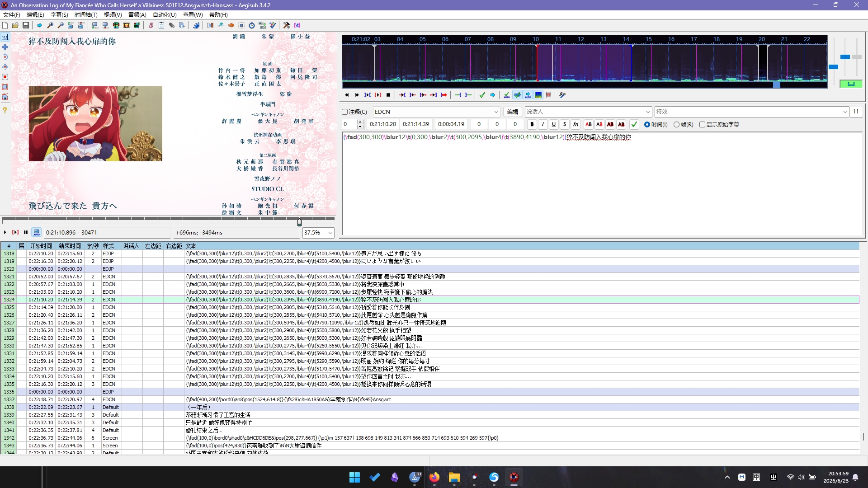Apply bold with the B button
Image resolution: width=868 pixels, height=488 pixels.
(532, 124)
